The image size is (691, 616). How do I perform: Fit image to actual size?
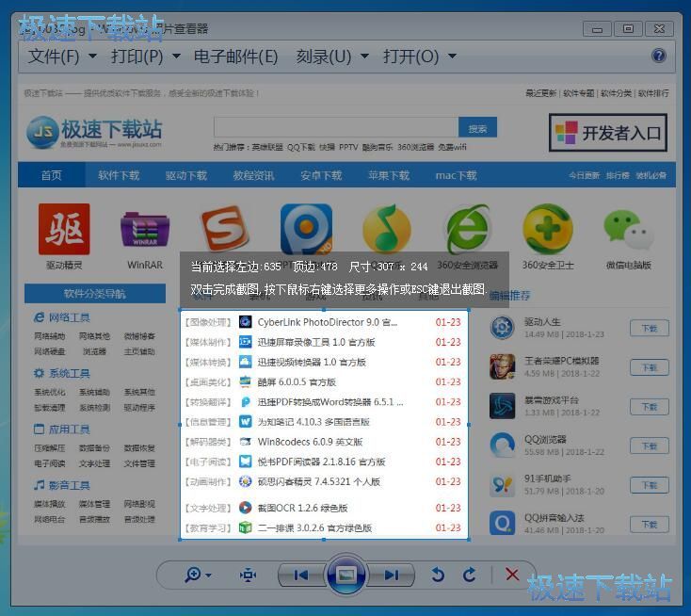pyautogui.click(x=249, y=575)
